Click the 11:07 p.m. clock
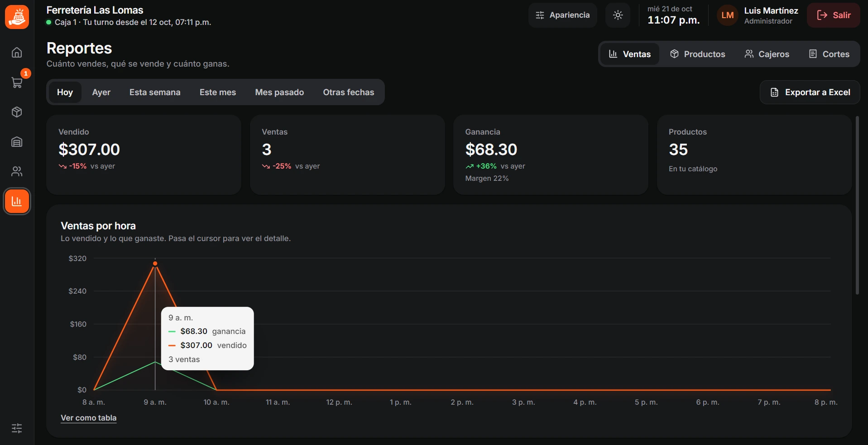Screen dimensions: 868x445 (x=673, y=20)
